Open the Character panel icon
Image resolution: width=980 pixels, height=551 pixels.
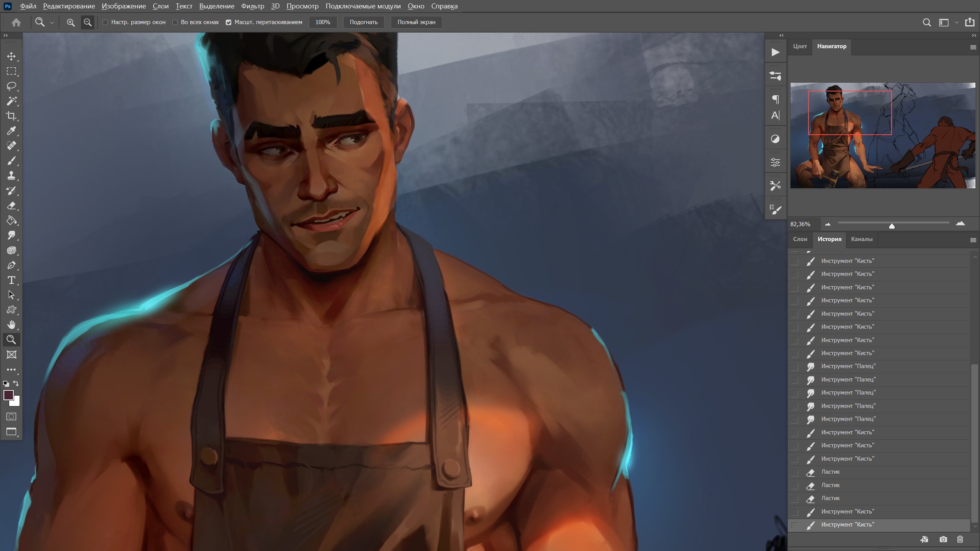(775, 115)
